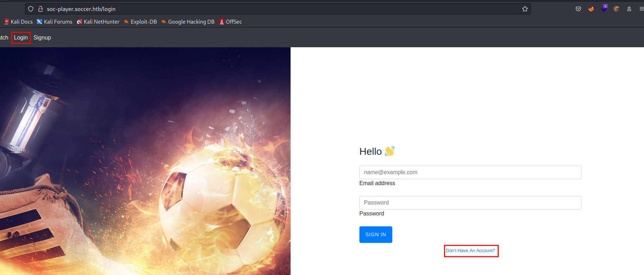Click the flaming soccer ball image

[145, 161]
